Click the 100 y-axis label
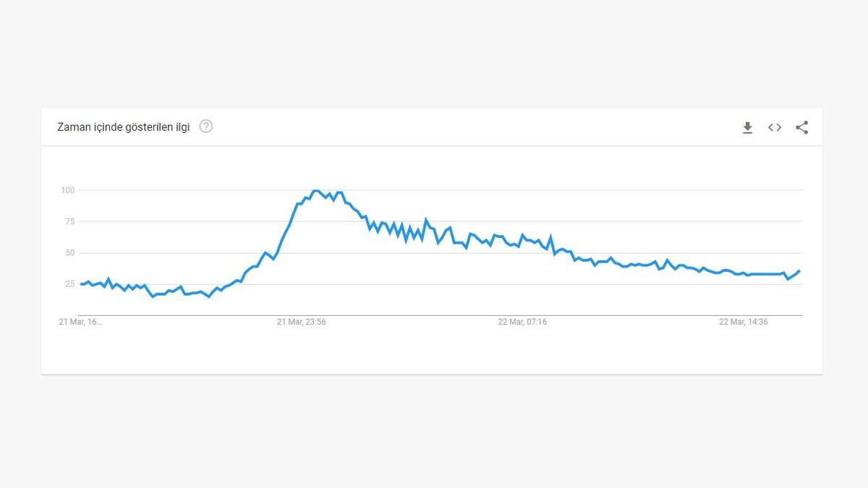 click(x=68, y=190)
